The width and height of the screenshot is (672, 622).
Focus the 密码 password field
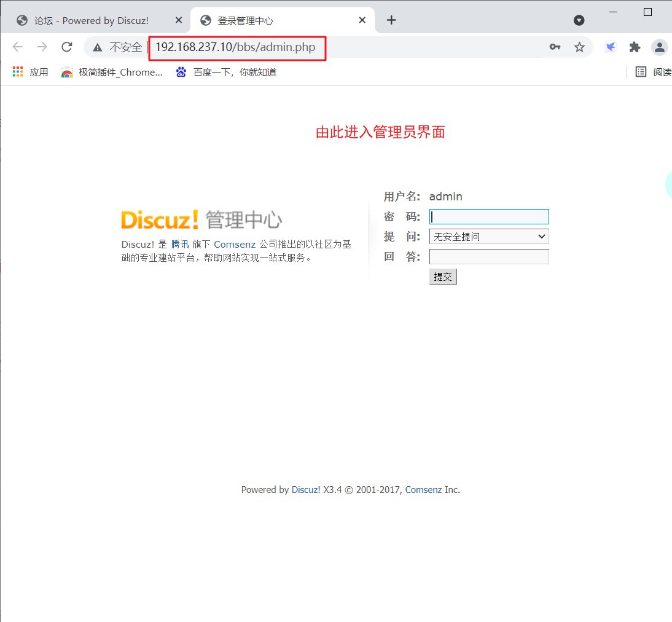point(489,216)
